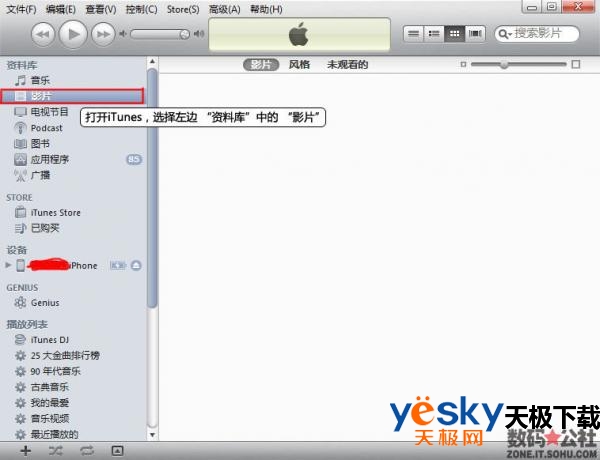Open the 文件(F) menu
The width and height of the screenshot is (600, 460).
21,9
